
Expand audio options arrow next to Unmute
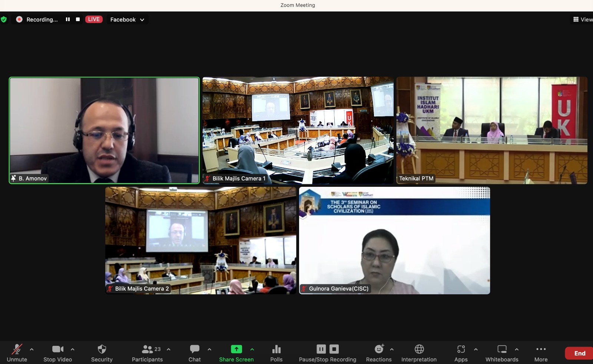pyautogui.click(x=32, y=349)
